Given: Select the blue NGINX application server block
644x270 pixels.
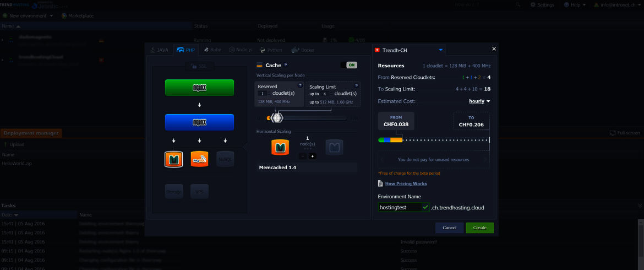Looking at the screenshot, I should click(199, 122).
